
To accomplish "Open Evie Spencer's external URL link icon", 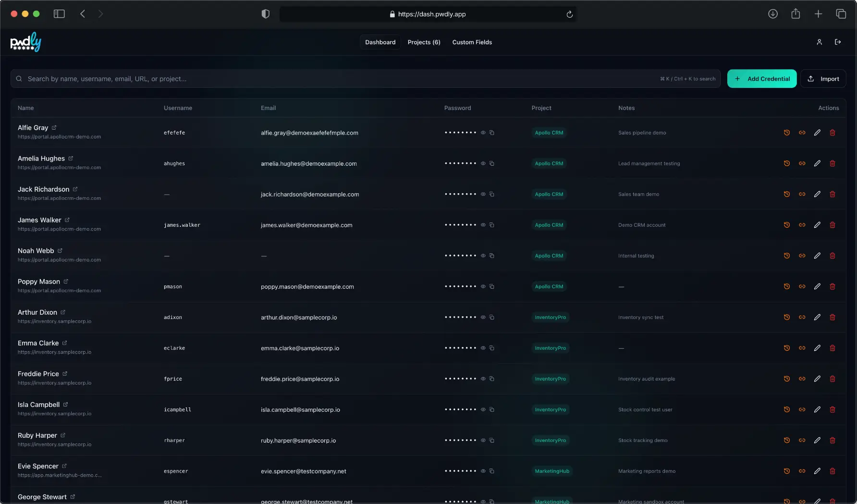I will click(x=64, y=466).
